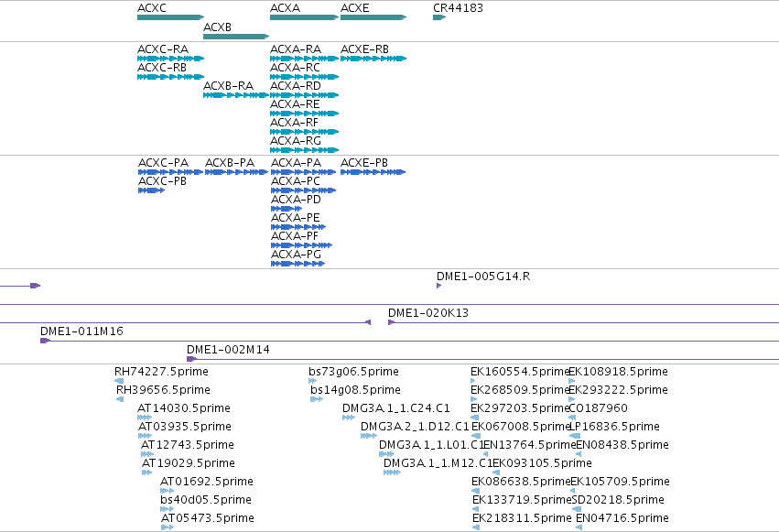Click EST EK133719.5prime

[475, 510]
